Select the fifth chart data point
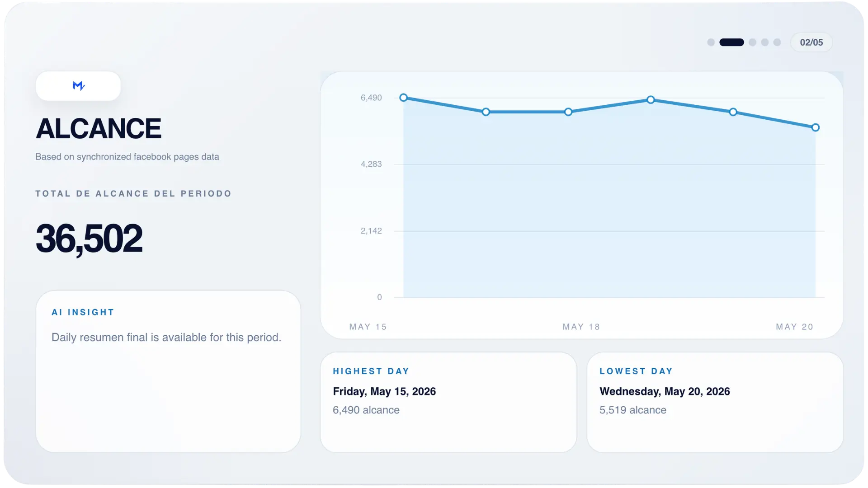868x488 pixels. pos(733,112)
